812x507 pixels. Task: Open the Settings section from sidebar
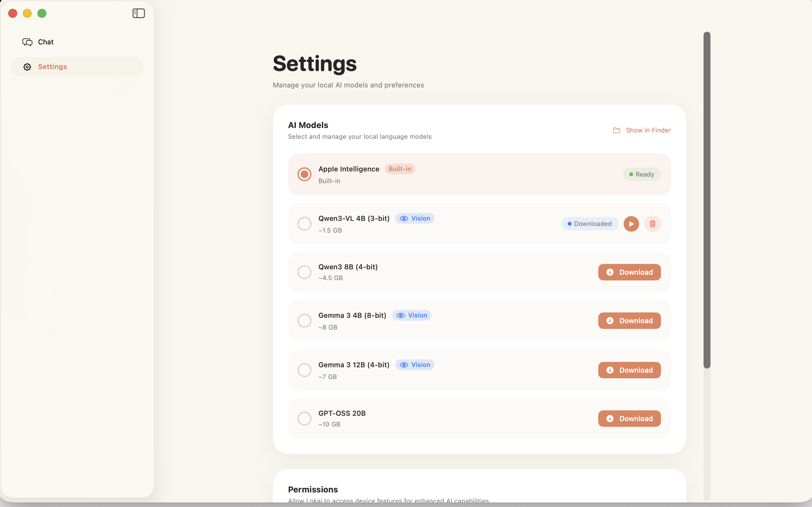[52, 67]
